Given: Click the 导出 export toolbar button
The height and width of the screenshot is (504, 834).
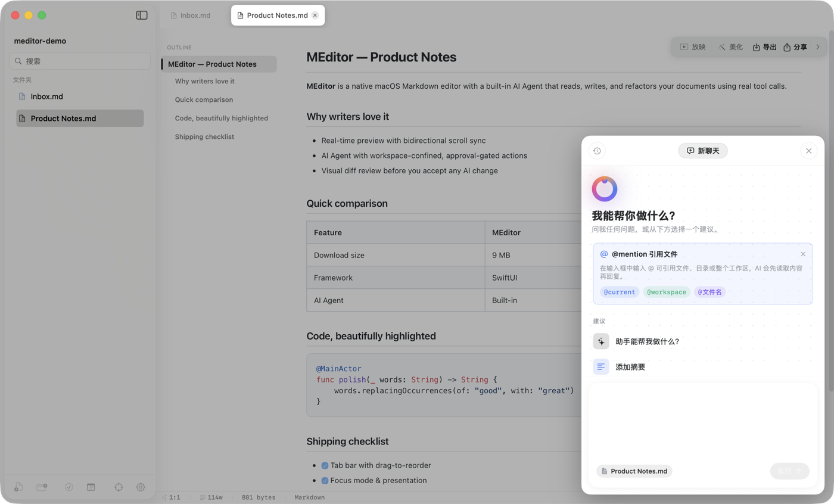Looking at the screenshot, I should (x=764, y=47).
